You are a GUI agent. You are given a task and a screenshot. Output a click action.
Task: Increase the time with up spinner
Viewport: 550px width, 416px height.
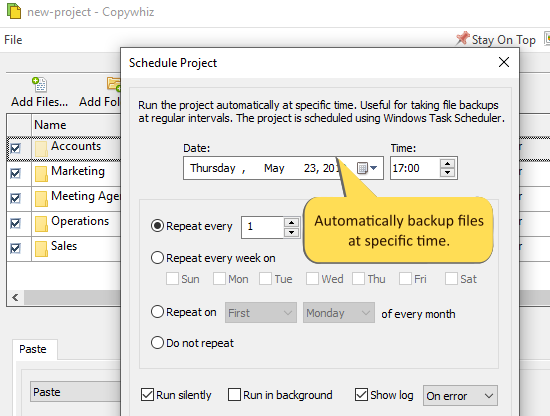pyautogui.click(x=447, y=163)
